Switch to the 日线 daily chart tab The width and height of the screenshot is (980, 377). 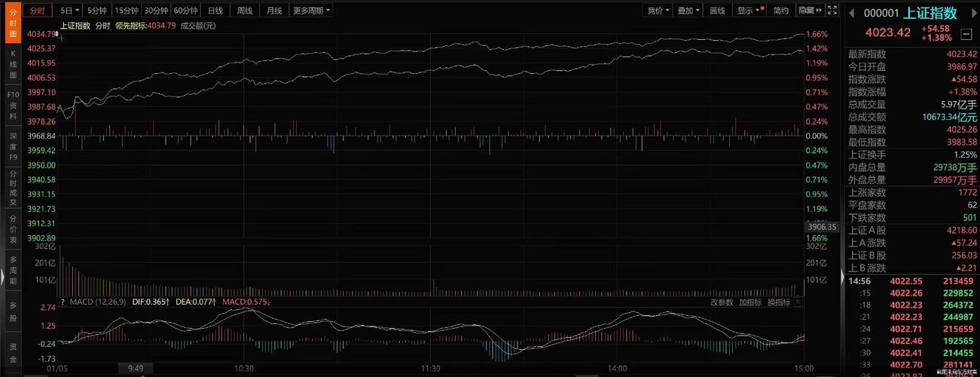(215, 11)
